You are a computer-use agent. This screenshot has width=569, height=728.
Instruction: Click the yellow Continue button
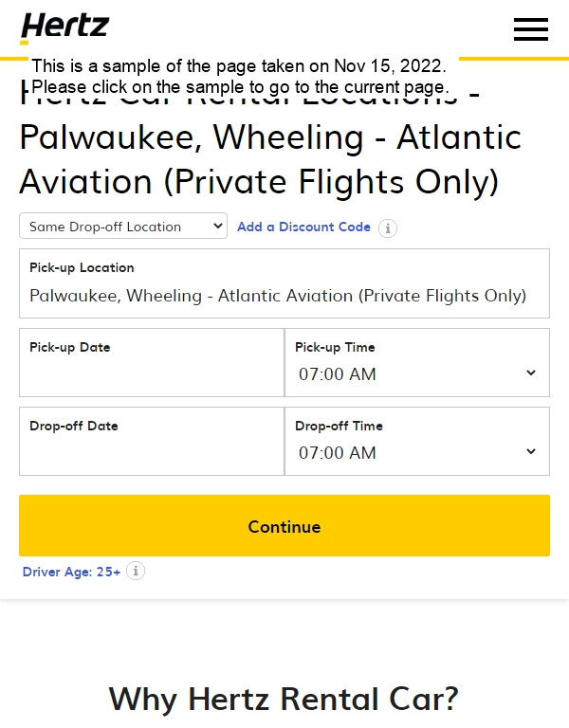pyautogui.click(x=284, y=525)
